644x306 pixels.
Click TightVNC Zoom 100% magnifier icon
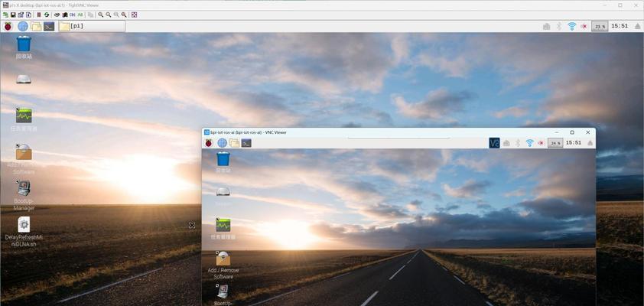pos(116,15)
